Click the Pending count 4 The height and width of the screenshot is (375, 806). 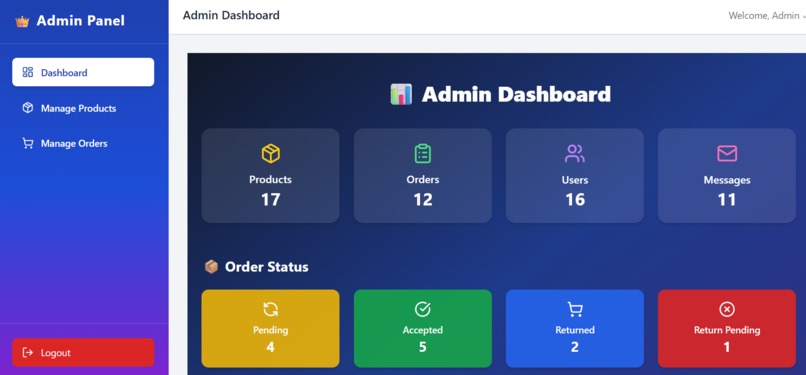[270, 347]
